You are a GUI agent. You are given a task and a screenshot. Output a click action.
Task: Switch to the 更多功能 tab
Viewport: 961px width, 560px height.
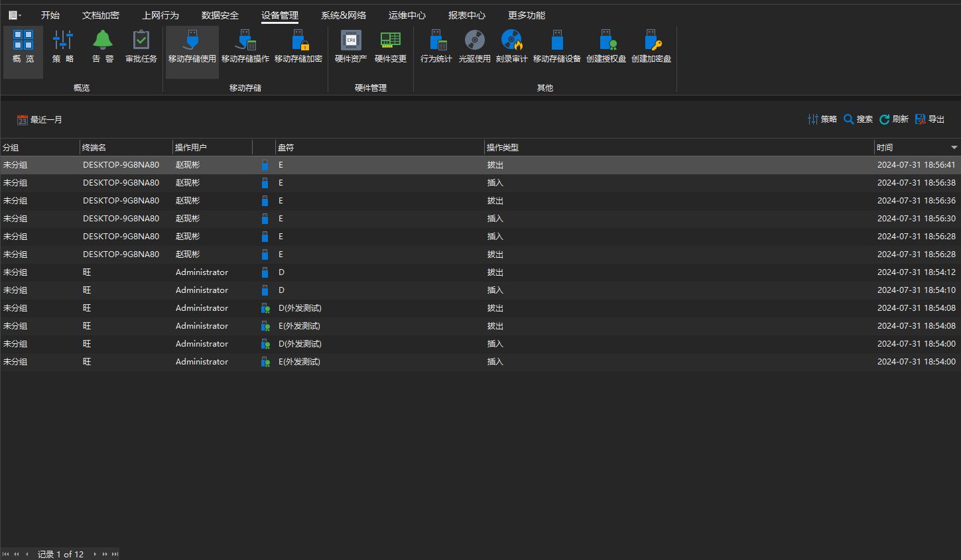pos(527,15)
